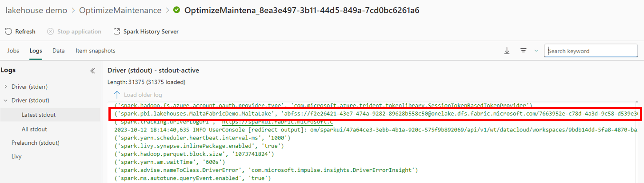
Task: Select Latest stdout log entry
Action: click(39, 115)
